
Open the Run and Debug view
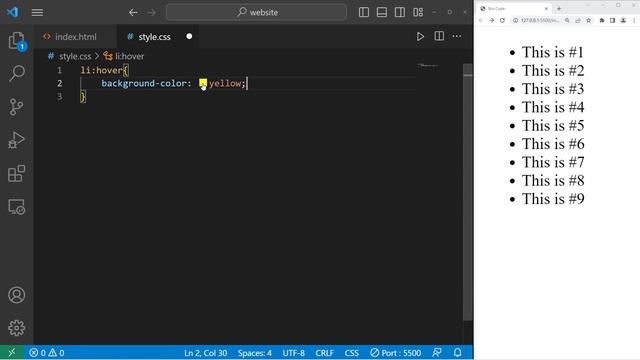(x=16, y=140)
